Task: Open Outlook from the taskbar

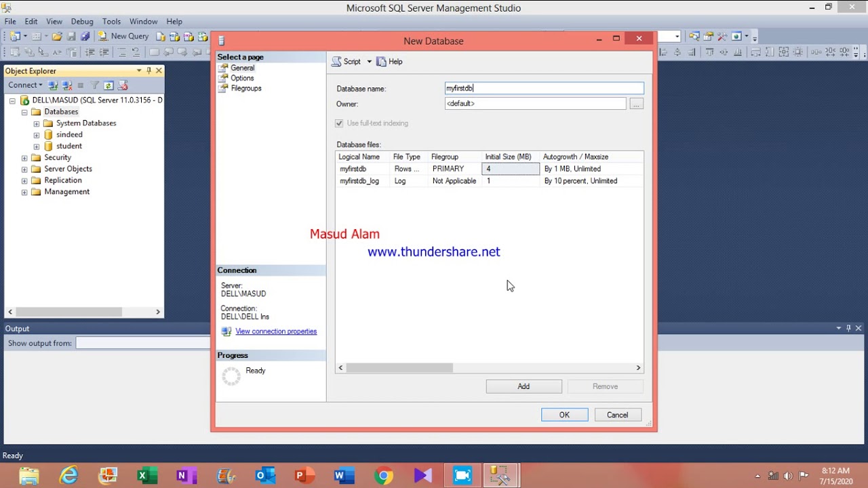Action: pos(265,475)
